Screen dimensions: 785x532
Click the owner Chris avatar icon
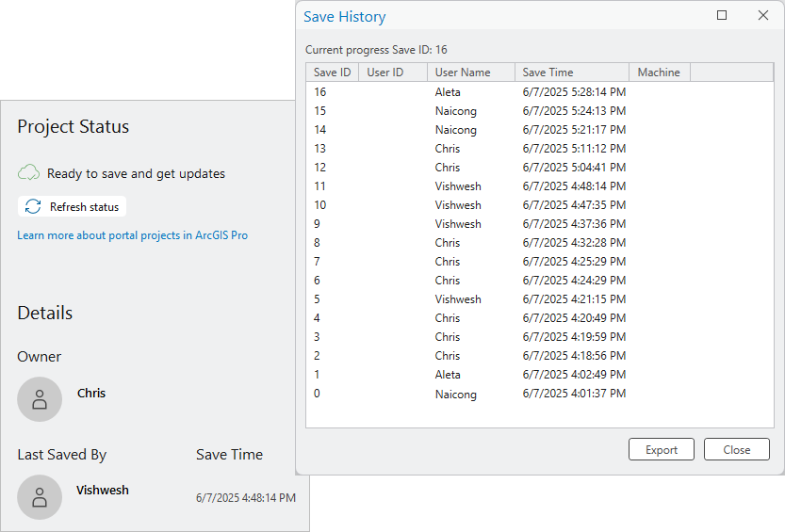coord(40,398)
